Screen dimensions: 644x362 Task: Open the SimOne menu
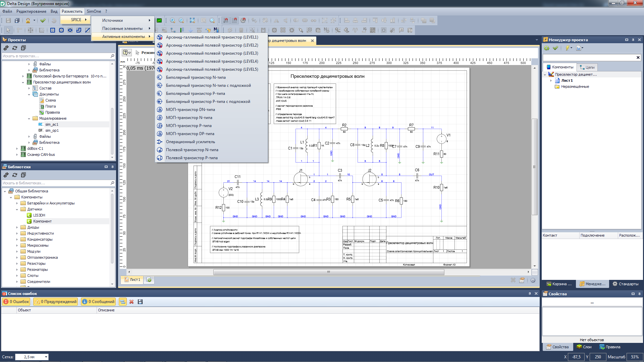click(x=94, y=11)
